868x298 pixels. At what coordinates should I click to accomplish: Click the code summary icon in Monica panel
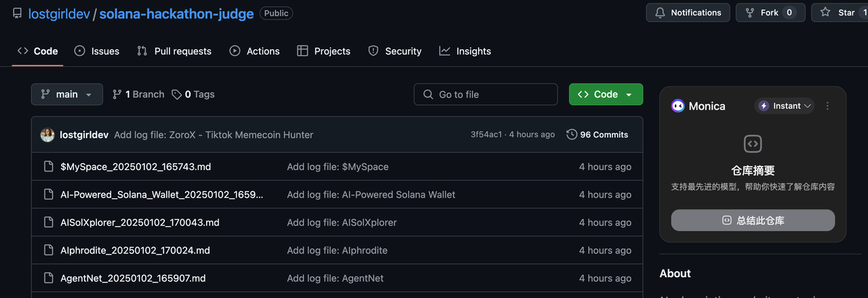coord(753,144)
